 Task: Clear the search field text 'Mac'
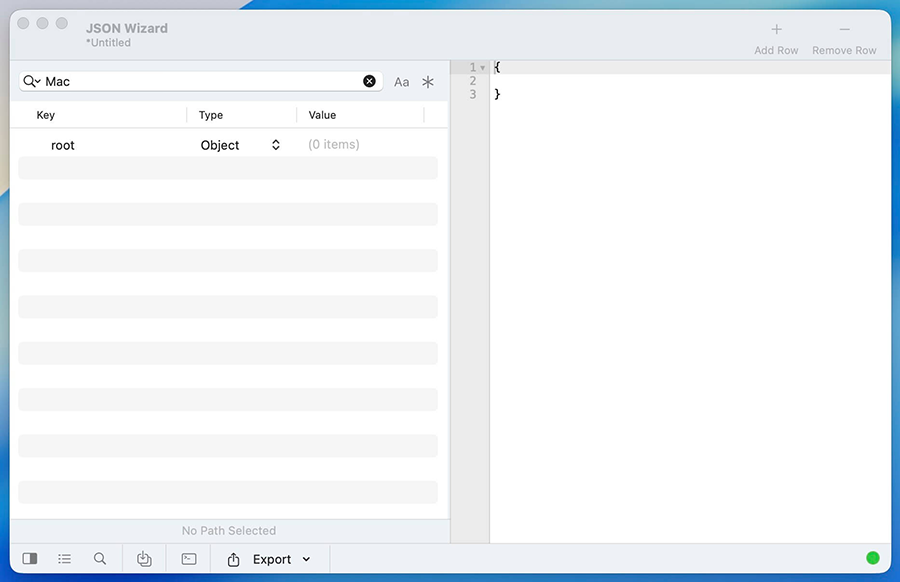(369, 81)
